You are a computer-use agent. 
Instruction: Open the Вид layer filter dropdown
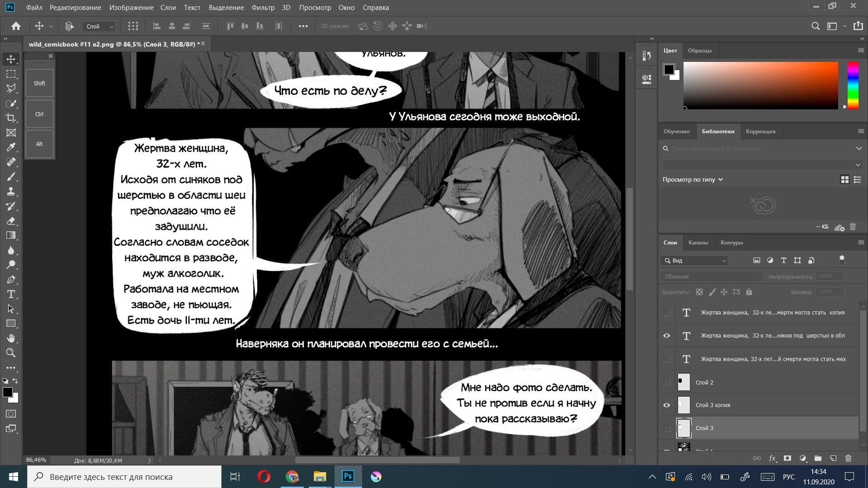click(696, 261)
